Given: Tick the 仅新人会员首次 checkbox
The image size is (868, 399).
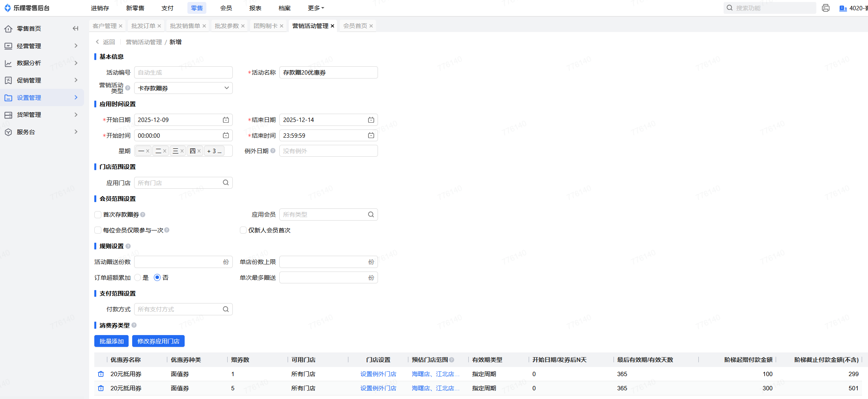Looking at the screenshot, I should pyautogui.click(x=243, y=230).
